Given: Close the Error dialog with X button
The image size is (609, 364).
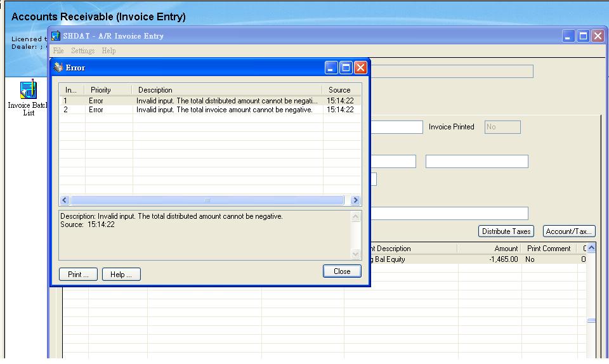Looking at the screenshot, I should [x=360, y=68].
